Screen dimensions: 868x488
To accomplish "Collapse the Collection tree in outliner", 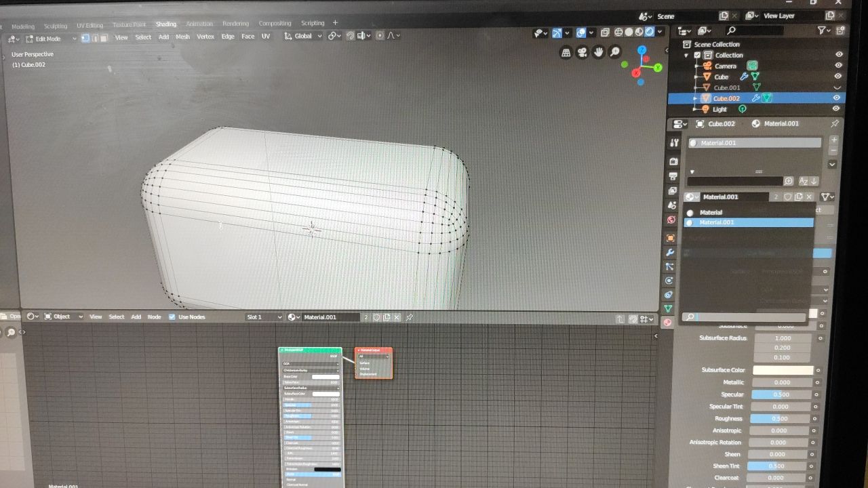I will click(x=687, y=56).
